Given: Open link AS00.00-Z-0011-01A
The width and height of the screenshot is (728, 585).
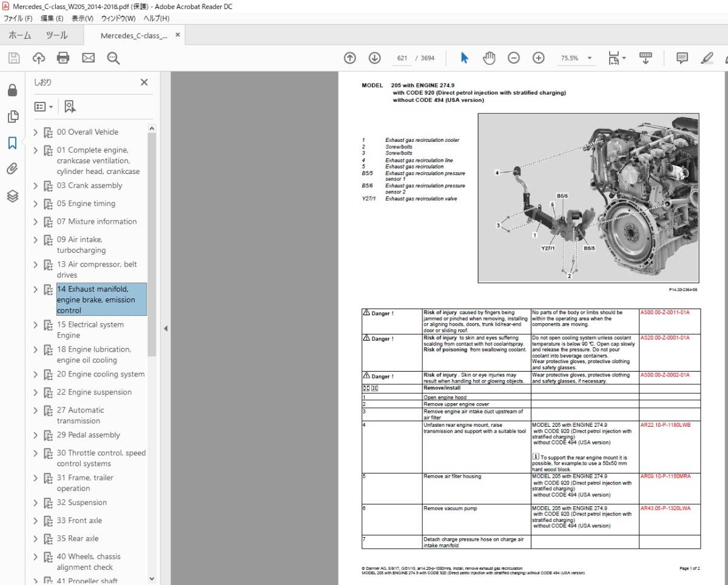Looking at the screenshot, I should (665, 312).
